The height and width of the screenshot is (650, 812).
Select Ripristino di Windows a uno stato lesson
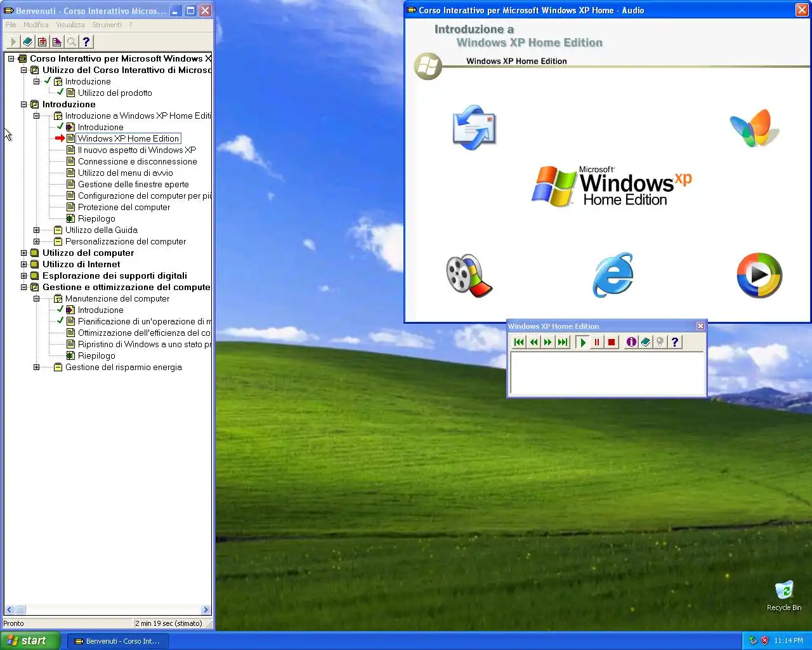144,344
